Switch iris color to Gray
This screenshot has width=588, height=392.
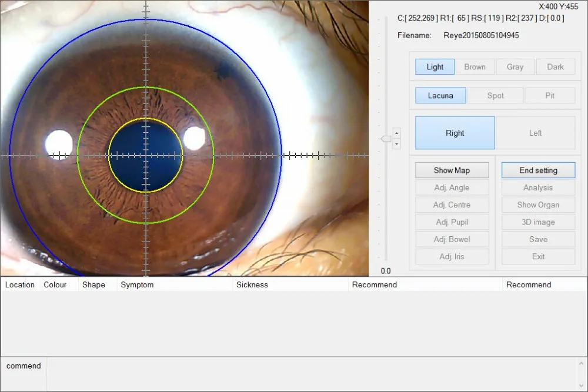tap(515, 67)
